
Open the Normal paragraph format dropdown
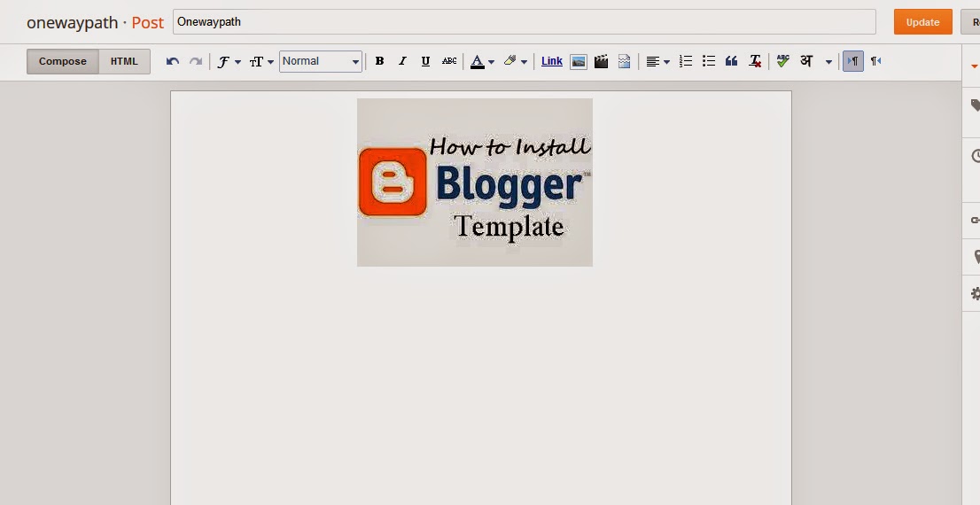[321, 61]
